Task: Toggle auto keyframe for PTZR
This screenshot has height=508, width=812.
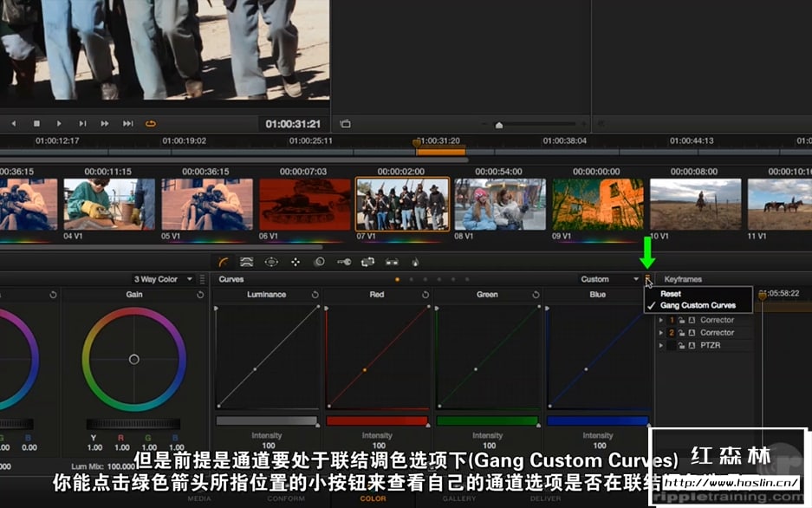Action: tap(692, 345)
